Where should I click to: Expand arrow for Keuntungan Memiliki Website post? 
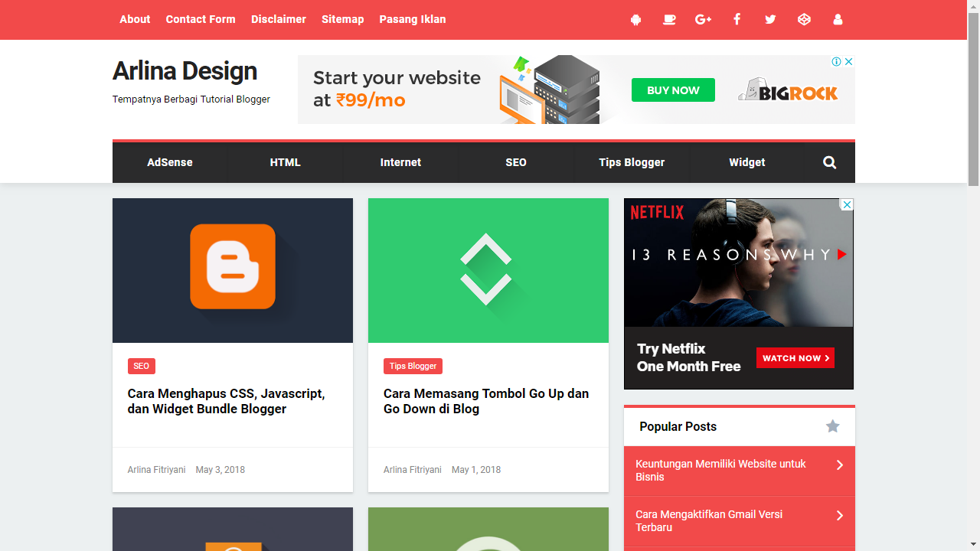(840, 465)
